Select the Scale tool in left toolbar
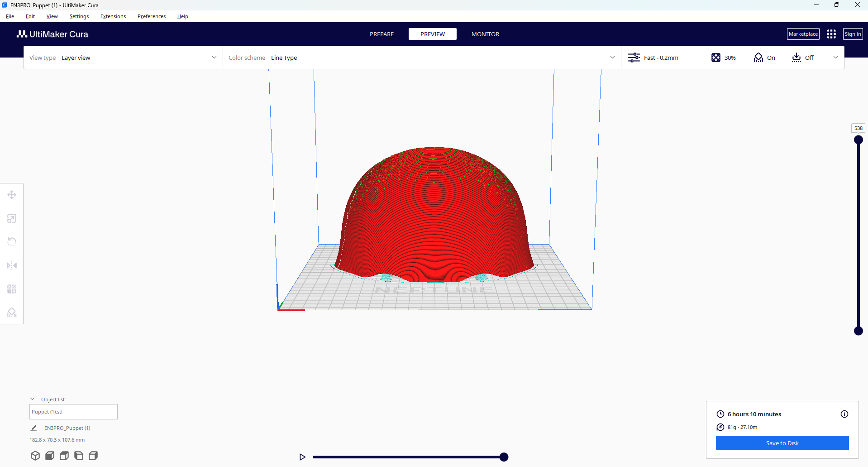This screenshot has height=467, width=868. click(x=12, y=218)
